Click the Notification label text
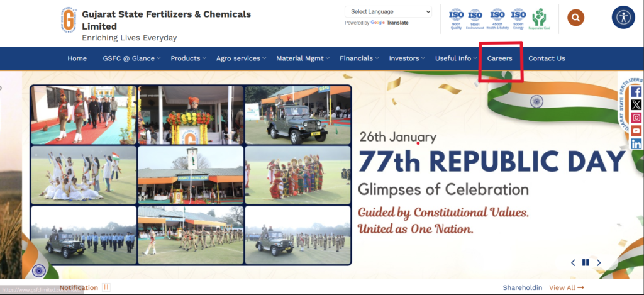 tap(79, 287)
